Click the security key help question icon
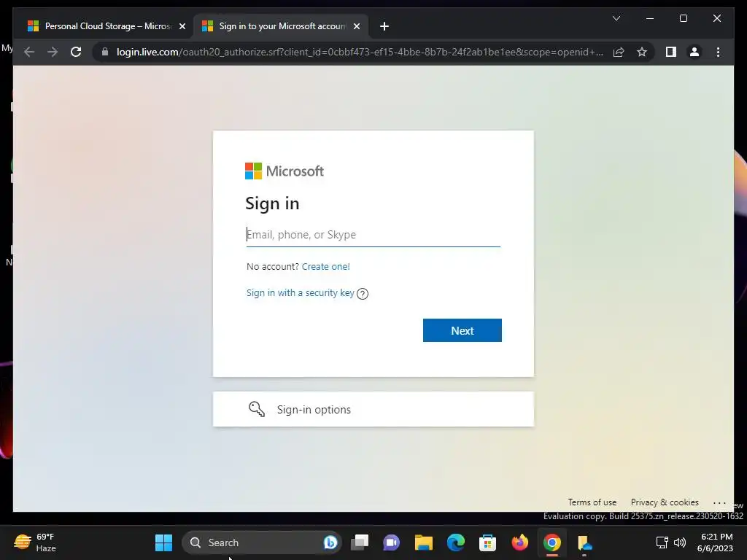This screenshot has height=560, width=747. pos(363,294)
